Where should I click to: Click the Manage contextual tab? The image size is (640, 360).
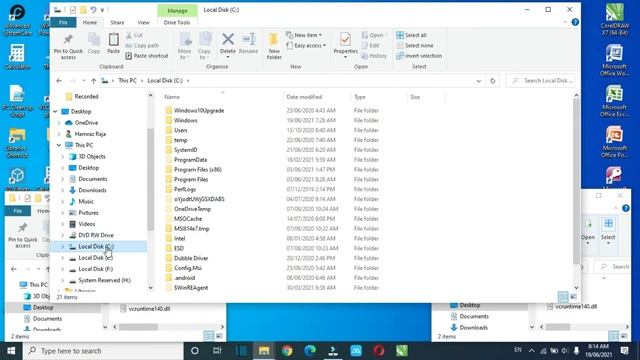pos(177,11)
